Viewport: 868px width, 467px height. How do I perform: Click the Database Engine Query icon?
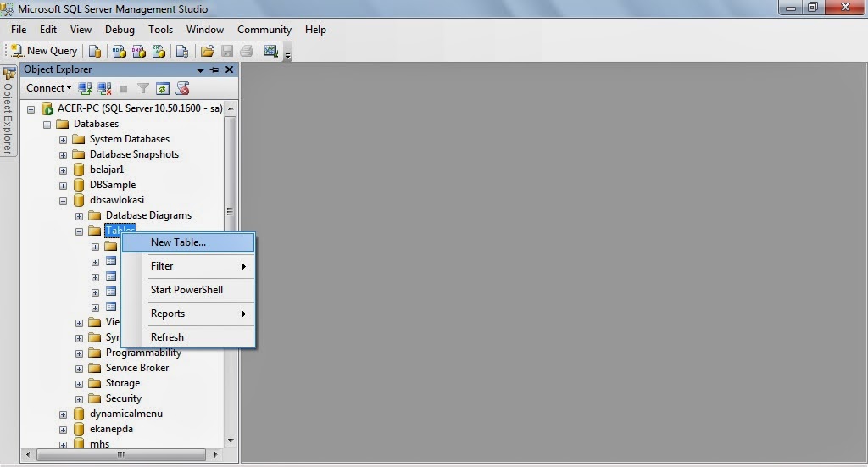coord(95,52)
